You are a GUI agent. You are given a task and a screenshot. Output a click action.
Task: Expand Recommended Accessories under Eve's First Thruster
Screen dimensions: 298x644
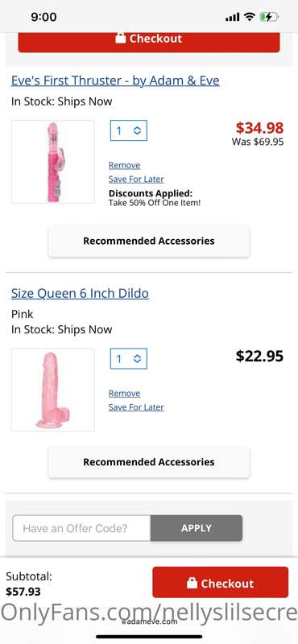coord(149,241)
